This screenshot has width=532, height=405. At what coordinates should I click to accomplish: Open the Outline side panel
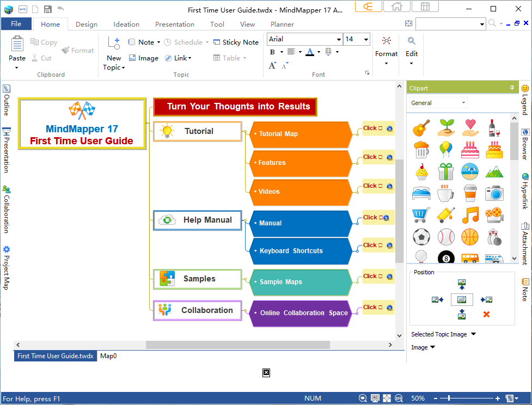(7, 100)
